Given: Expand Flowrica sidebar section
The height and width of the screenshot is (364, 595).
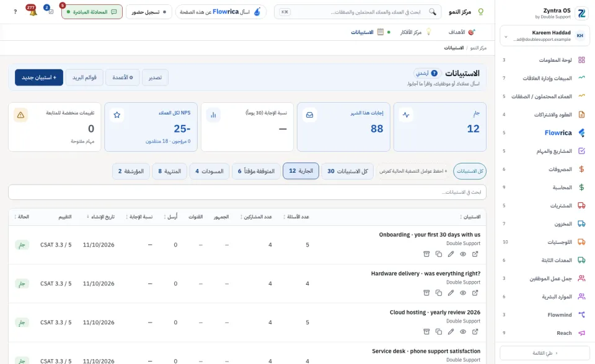Looking at the screenshot, I should tap(544, 132).
